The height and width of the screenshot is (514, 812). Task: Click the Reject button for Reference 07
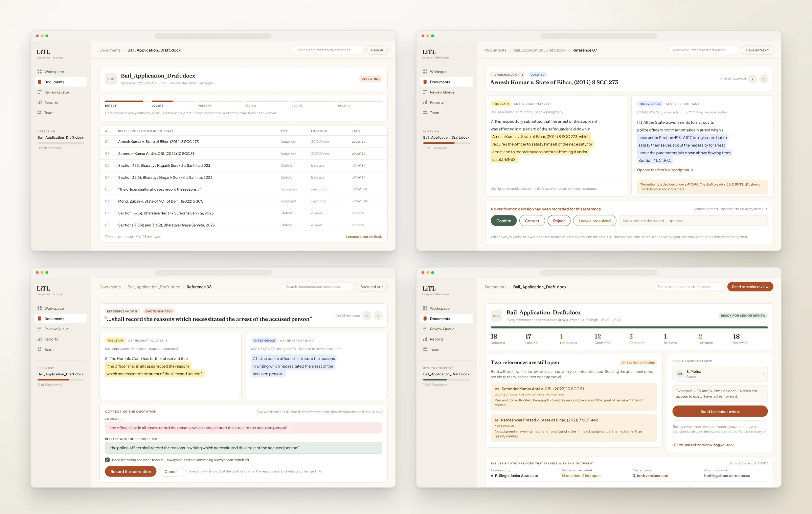click(559, 221)
